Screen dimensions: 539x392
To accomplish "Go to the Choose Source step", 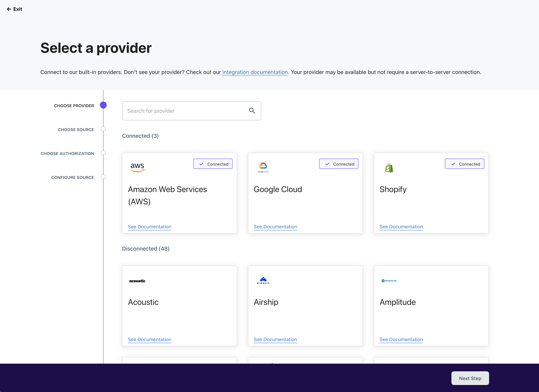I will pyautogui.click(x=103, y=129).
